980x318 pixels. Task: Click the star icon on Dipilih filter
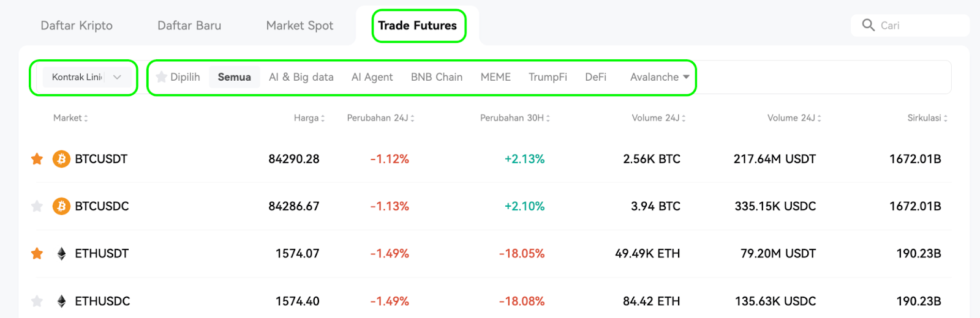tap(161, 77)
